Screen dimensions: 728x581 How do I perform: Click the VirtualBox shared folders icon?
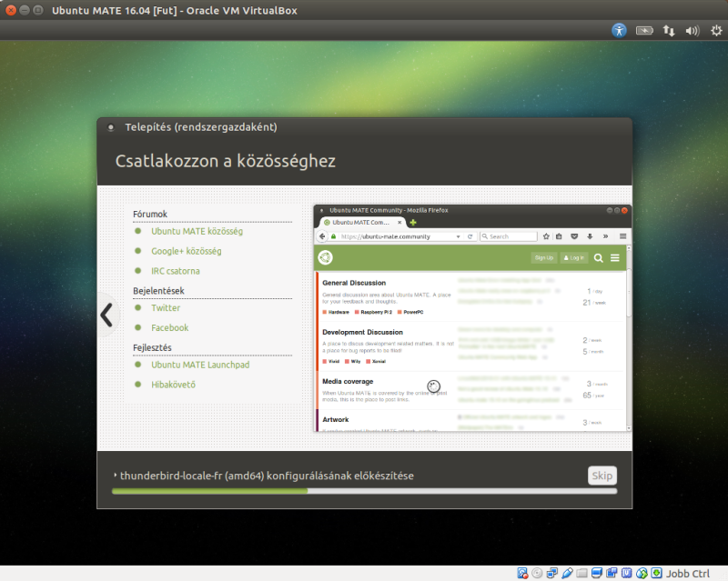tap(581, 574)
